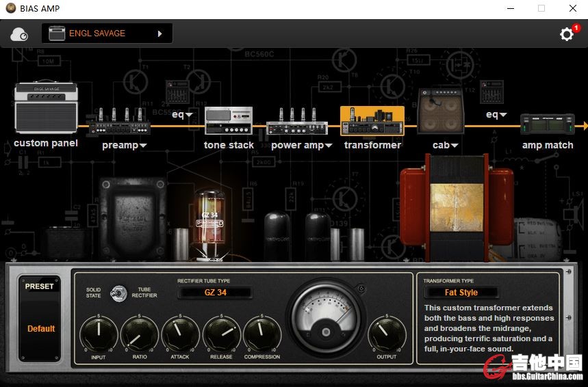Click the glowing GZ 34 rectifier tube
This screenshot has width=588, height=387.
coord(210,224)
